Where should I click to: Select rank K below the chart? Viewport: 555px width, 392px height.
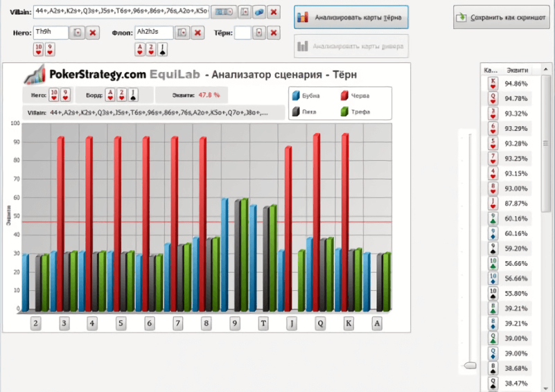(349, 323)
